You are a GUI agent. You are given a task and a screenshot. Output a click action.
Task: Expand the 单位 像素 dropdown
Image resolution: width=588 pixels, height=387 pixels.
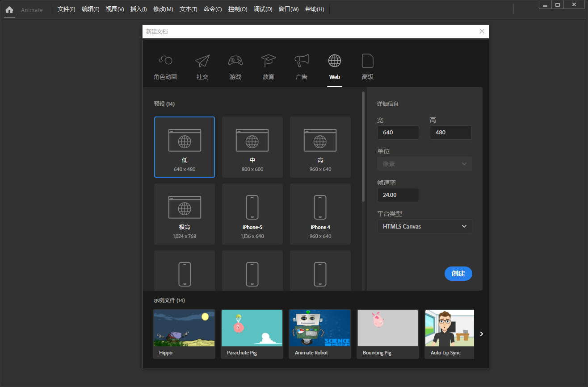pos(424,164)
